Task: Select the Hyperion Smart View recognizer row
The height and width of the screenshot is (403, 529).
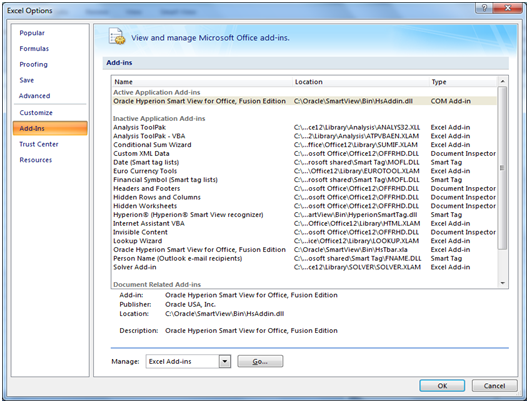Action: pos(304,215)
